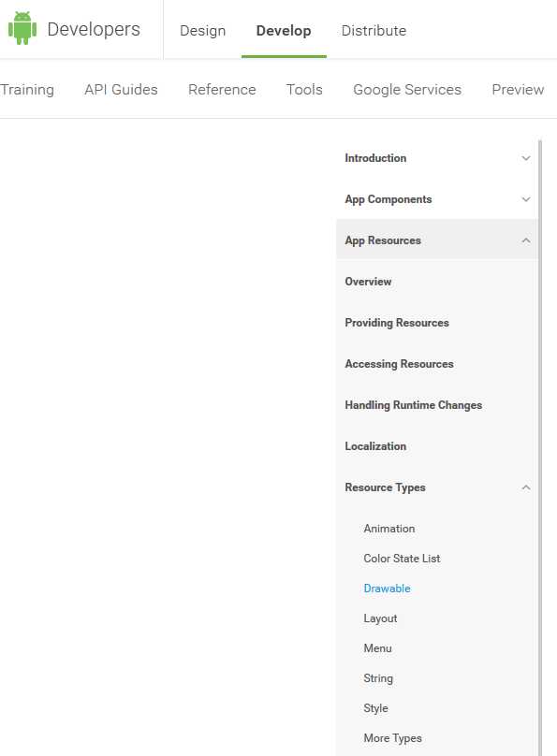Click the sidebar vertical scrollbar
557x756 pixels.
click(540, 447)
